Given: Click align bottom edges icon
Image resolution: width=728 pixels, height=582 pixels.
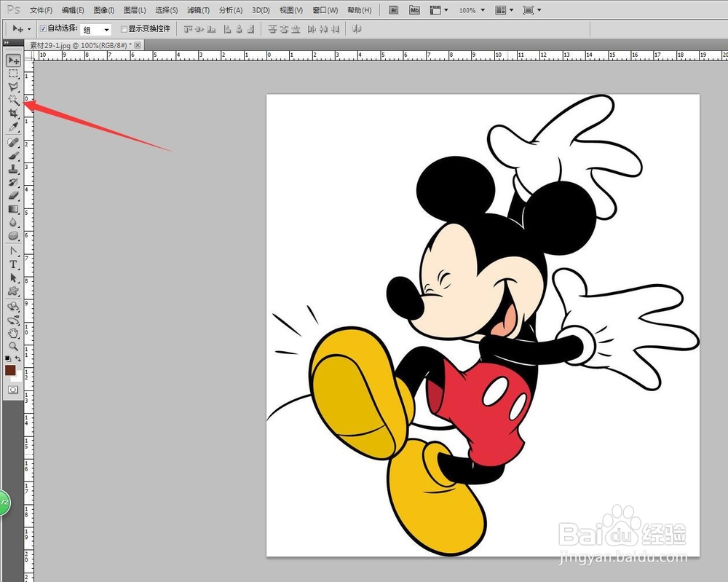Looking at the screenshot, I should pyautogui.click(x=211, y=29).
